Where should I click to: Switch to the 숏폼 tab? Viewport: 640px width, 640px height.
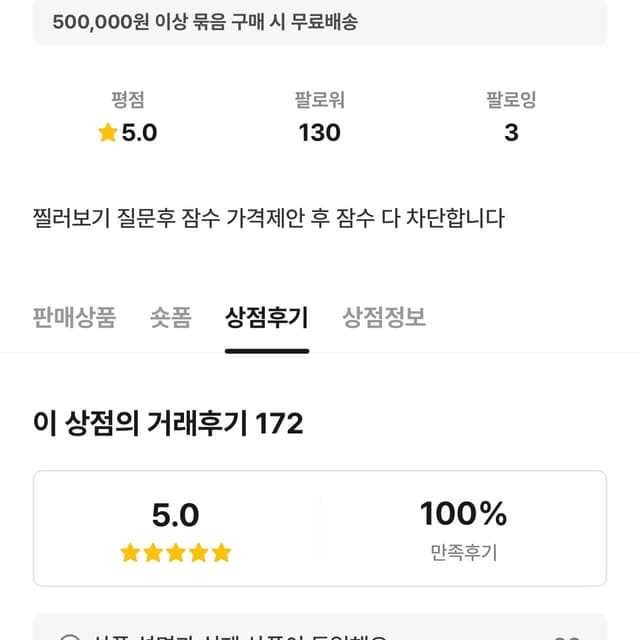170,318
